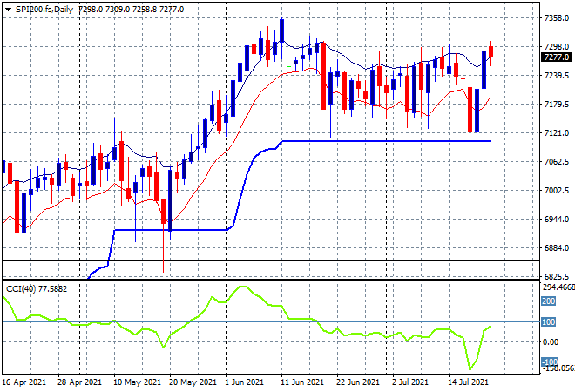Click the 7179.5 price axis label
The image size is (575, 392).
pyautogui.click(x=557, y=105)
